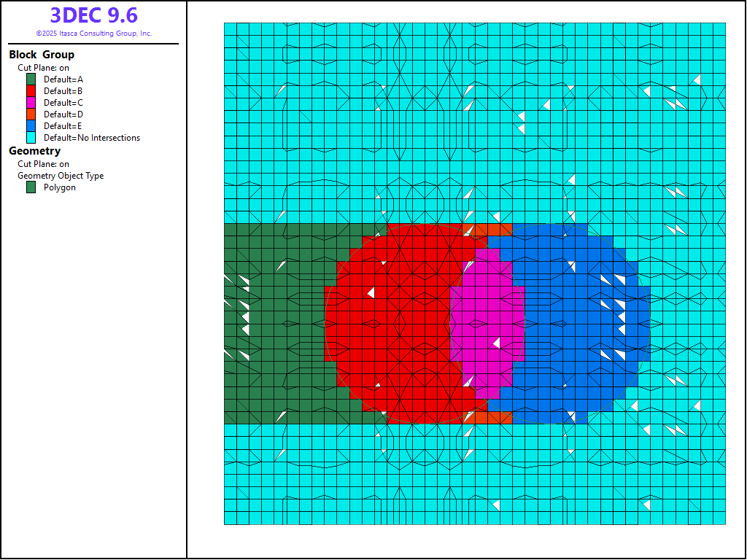Viewport: 747px width, 560px height.
Task: Select the Geometry legend heading
Action: [34, 151]
